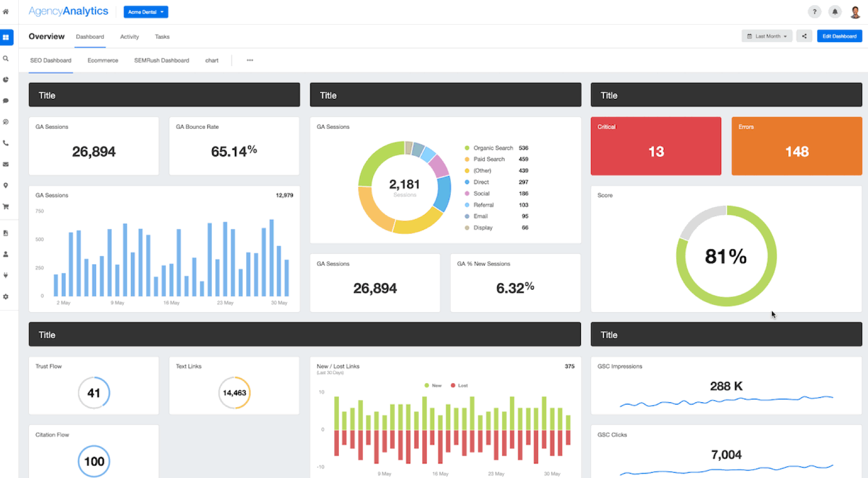Open the reports document icon in the sidebar
The width and height of the screenshot is (868, 478).
point(6,233)
